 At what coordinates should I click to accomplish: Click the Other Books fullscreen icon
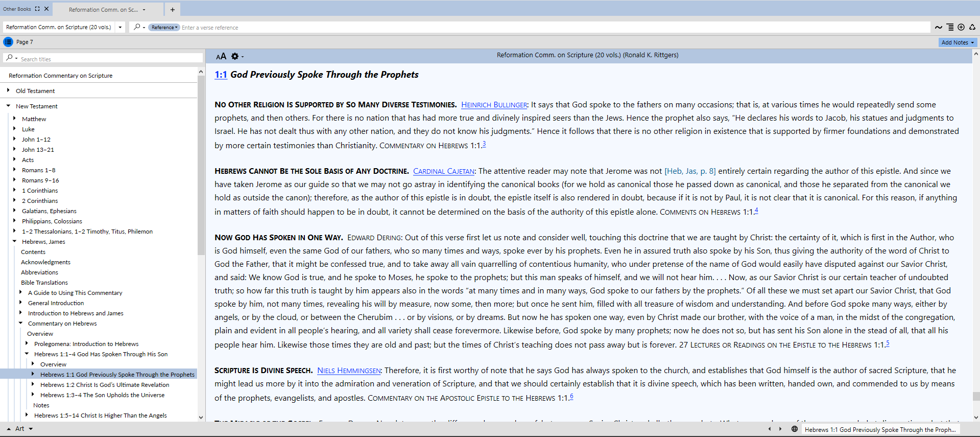(x=37, y=9)
